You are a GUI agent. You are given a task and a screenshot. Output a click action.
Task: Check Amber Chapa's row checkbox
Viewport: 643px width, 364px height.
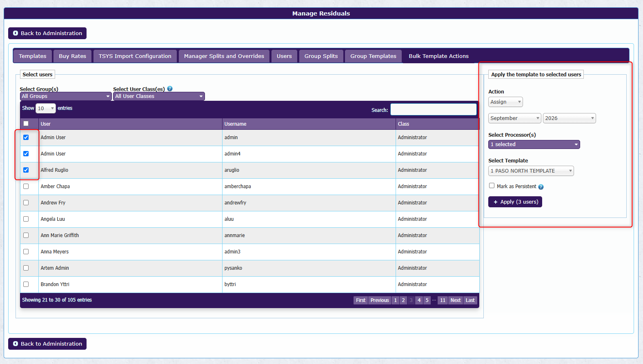coord(26,186)
